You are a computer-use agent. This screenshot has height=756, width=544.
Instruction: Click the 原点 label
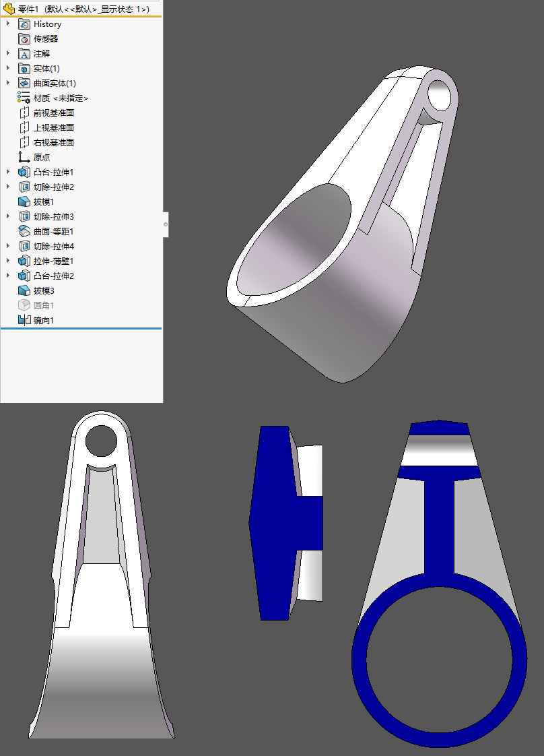pyautogui.click(x=42, y=157)
